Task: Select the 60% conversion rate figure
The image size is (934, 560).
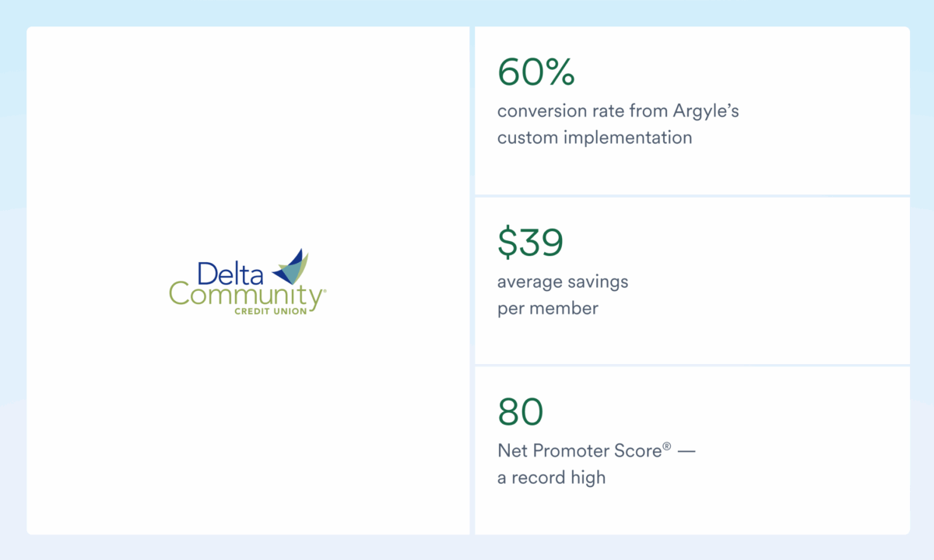Action: 535,72
